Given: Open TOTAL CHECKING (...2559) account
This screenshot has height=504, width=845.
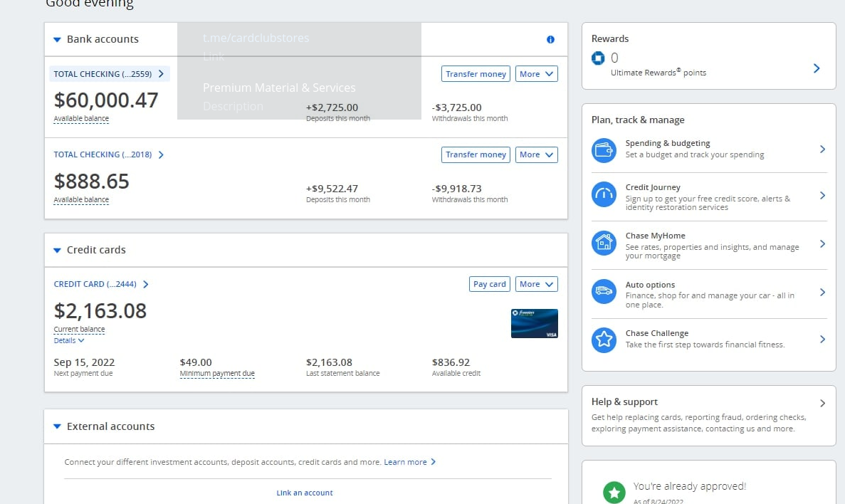Looking at the screenshot, I should pyautogui.click(x=109, y=74).
